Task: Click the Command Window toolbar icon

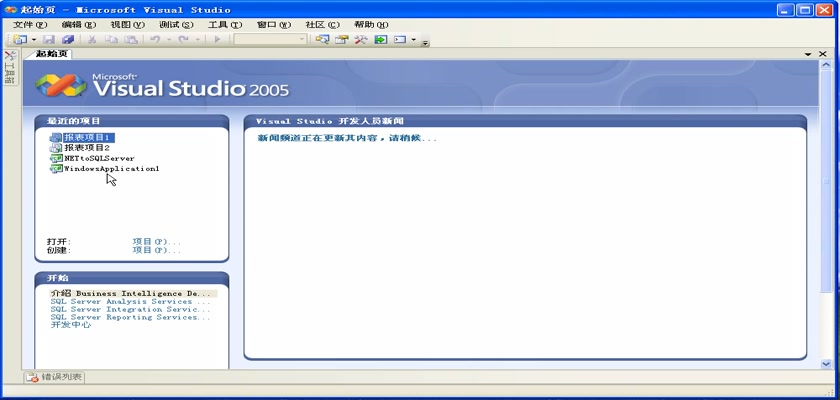Action: click(x=400, y=40)
